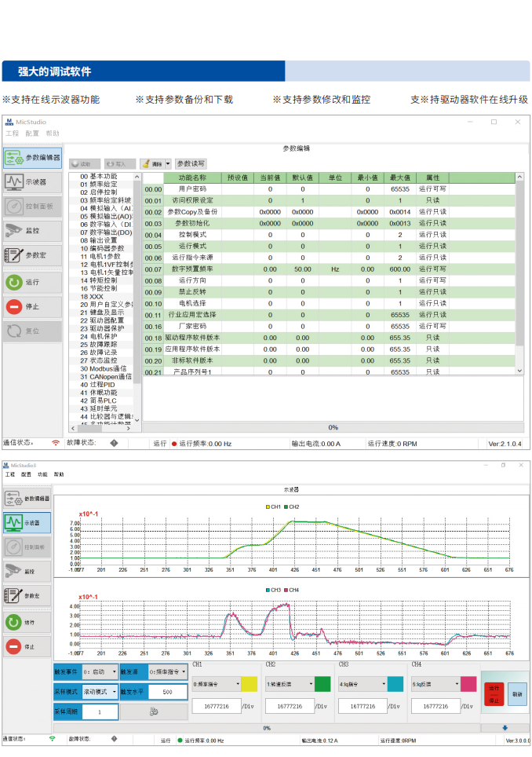This screenshot has width=532, height=757.
Task: Open monitor (监控) in MicStudio3 window sidebar
Action: coord(27,572)
